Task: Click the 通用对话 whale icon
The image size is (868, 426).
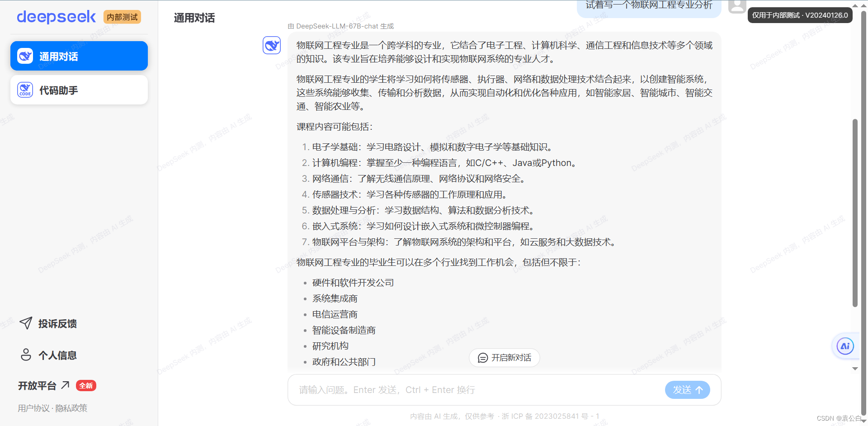Action: point(25,56)
